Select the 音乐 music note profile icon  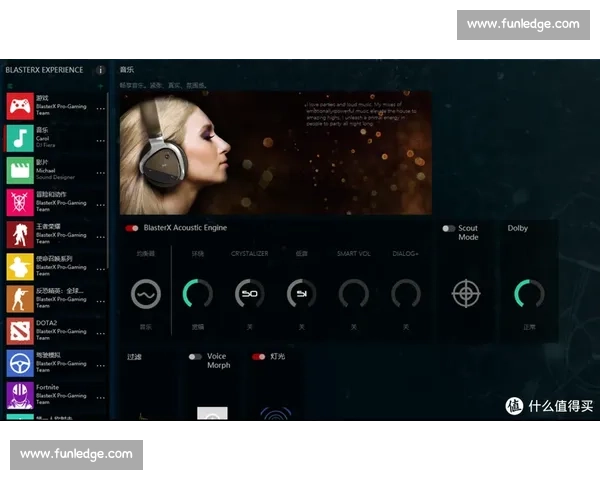tap(20, 138)
